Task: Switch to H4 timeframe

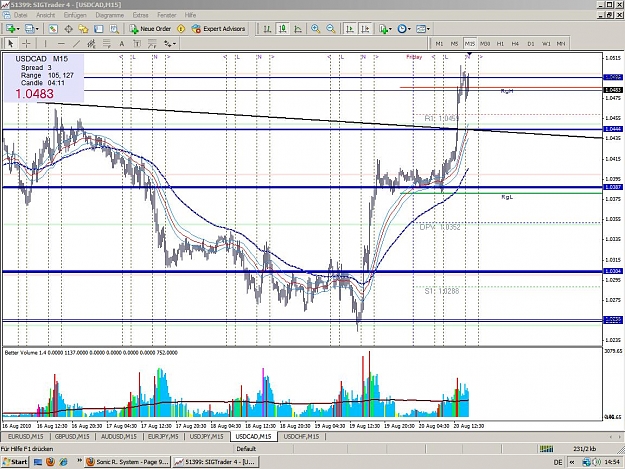Action: point(515,43)
